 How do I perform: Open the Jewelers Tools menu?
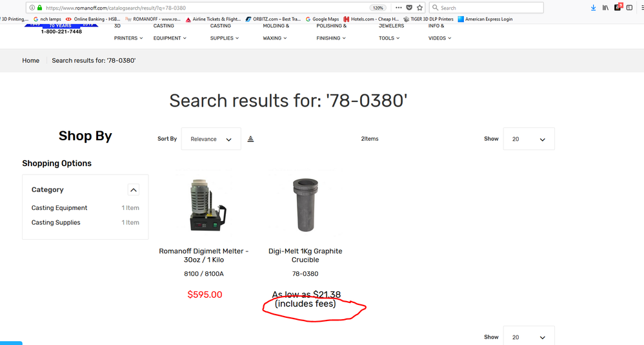coord(391,32)
